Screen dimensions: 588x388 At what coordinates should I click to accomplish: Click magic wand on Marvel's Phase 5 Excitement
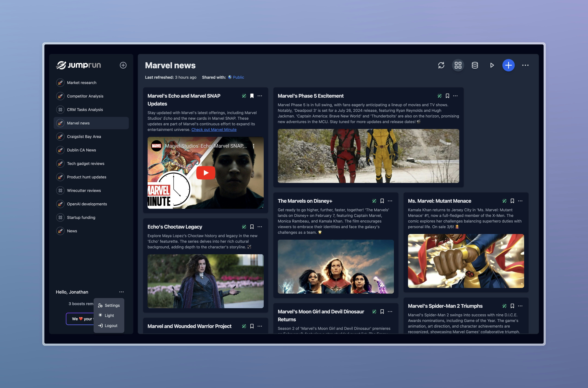[439, 96]
